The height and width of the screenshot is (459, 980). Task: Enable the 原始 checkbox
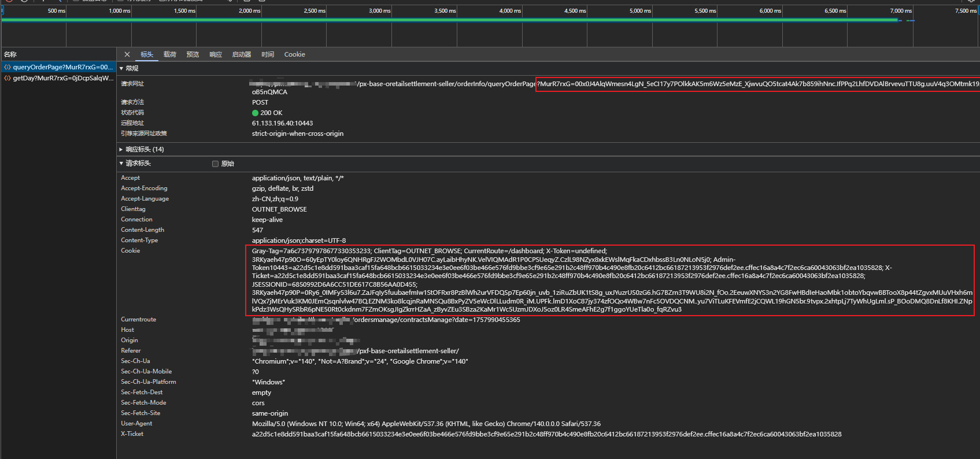click(x=215, y=164)
